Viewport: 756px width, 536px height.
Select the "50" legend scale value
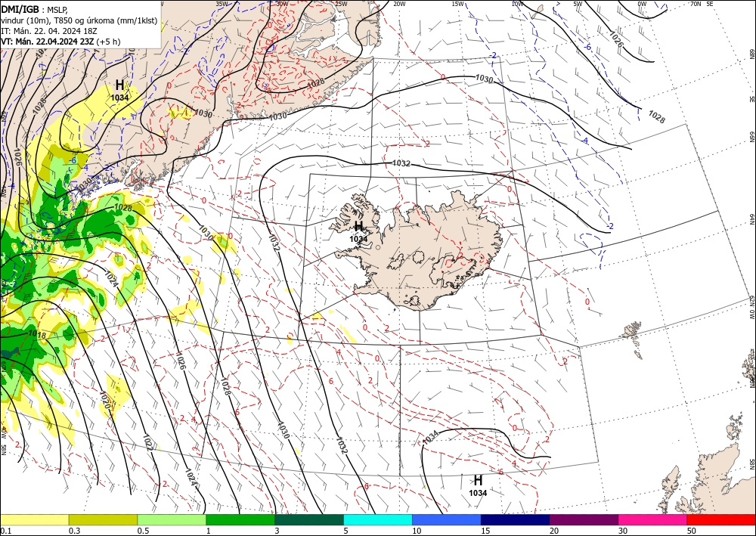coord(692,531)
